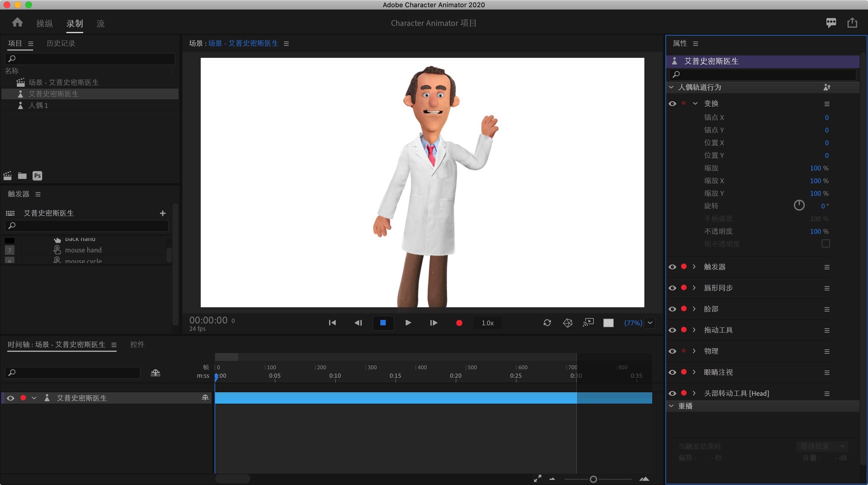Open the feedback chat bubble icon

[831, 23]
